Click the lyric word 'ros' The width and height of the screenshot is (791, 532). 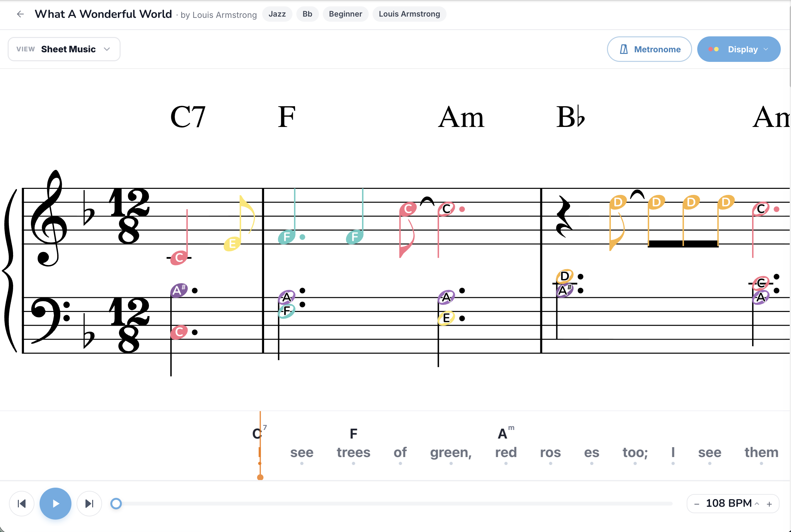click(550, 453)
